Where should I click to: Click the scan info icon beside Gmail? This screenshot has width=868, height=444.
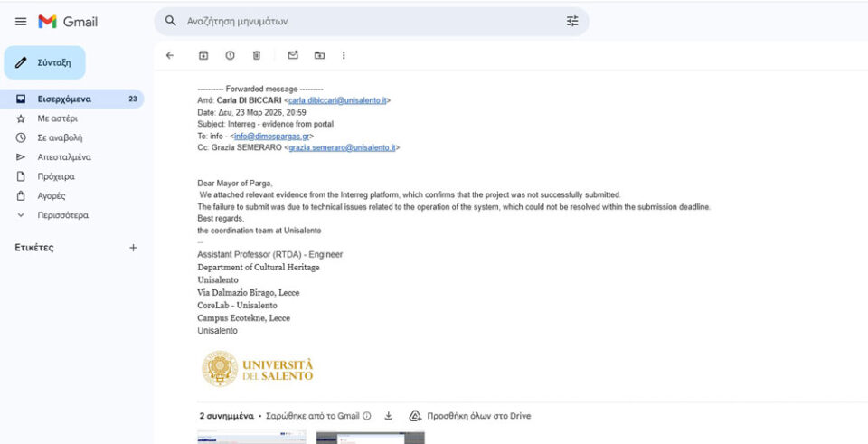(x=367, y=416)
